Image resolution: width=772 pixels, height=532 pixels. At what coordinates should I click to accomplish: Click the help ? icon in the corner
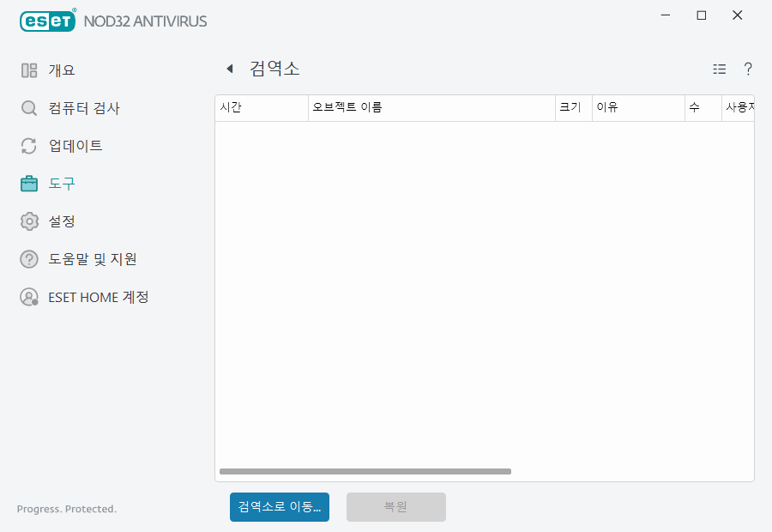point(747,69)
